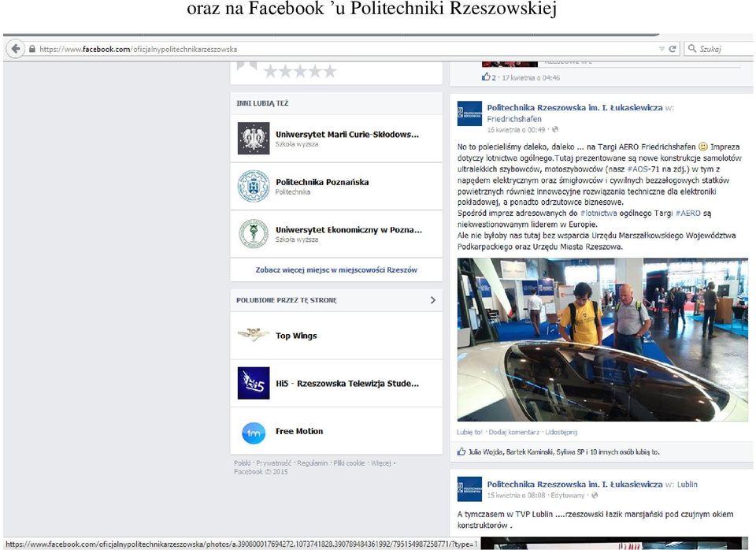Open the 16 kwietnia o 00:49 timestamp
The height and width of the screenshot is (550, 756).
tap(516, 130)
